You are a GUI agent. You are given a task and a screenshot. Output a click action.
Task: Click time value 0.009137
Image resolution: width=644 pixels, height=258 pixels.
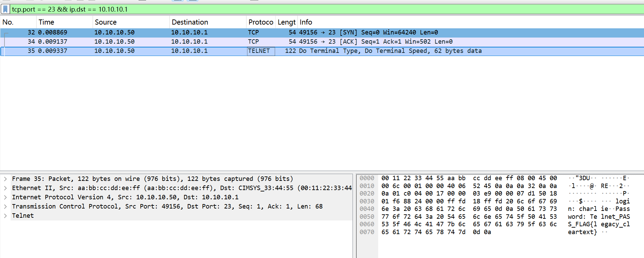coord(53,42)
